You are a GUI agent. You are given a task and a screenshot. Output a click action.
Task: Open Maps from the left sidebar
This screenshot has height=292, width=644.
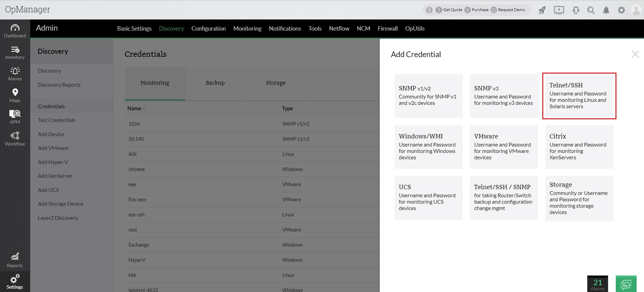coord(15,95)
